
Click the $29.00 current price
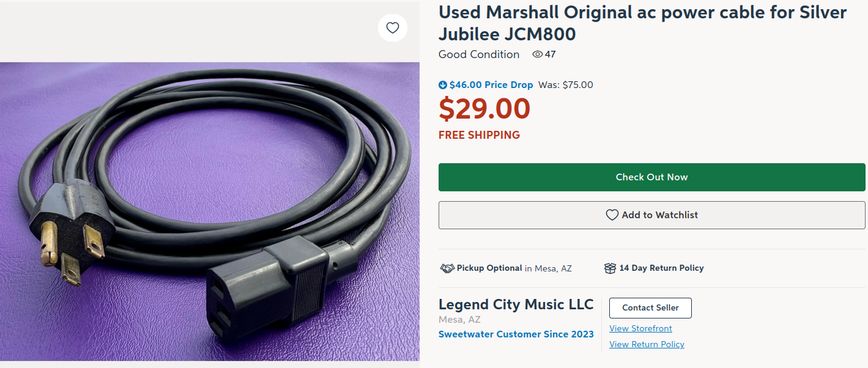[x=484, y=109]
